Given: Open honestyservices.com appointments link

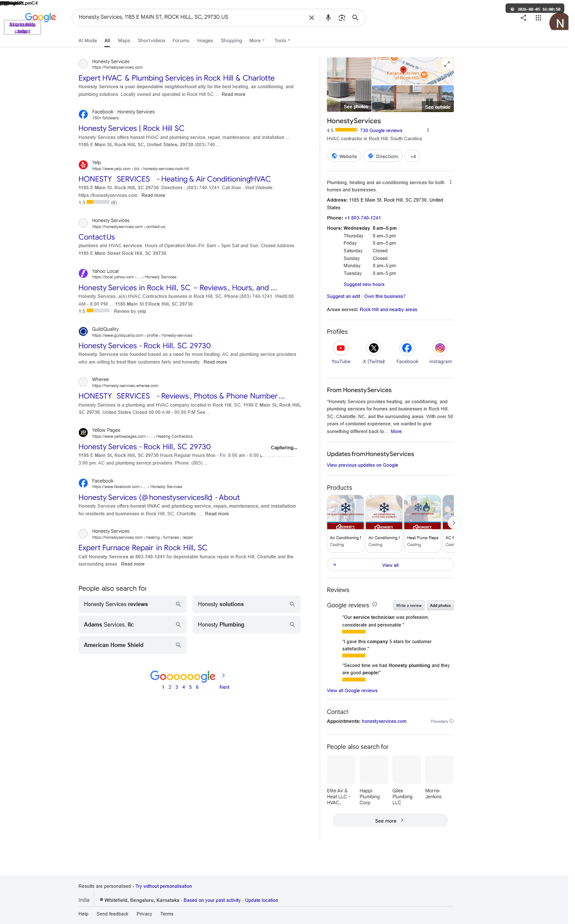Looking at the screenshot, I should (x=384, y=722).
